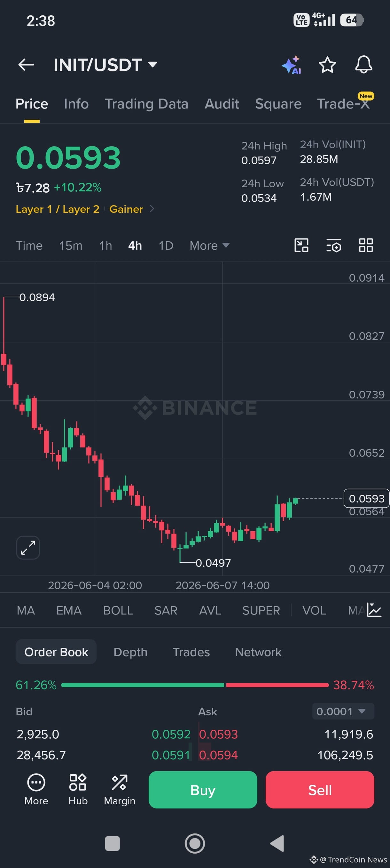This screenshot has width=390, height=868.
Task: Tap bid quantity 28,456.7
Action: (x=41, y=755)
